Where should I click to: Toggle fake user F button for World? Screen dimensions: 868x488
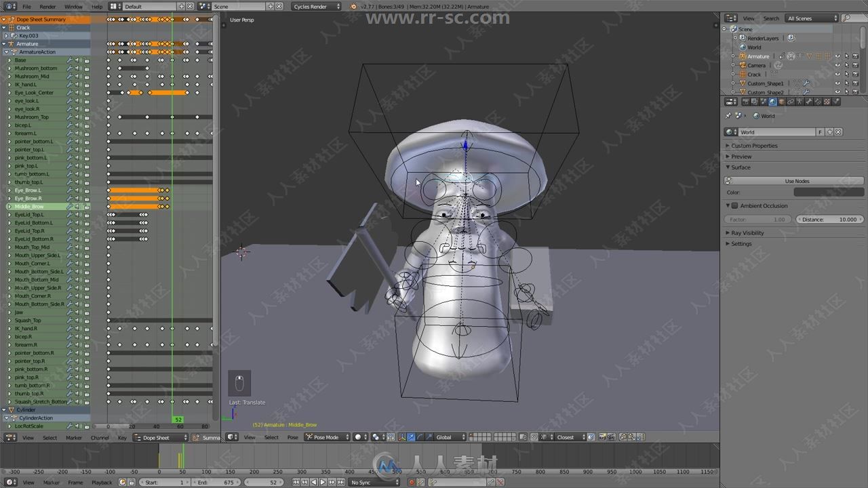point(821,132)
